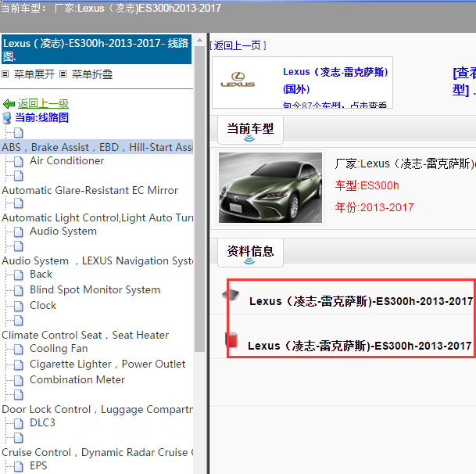
Task: Click the 返回上一页 link
Action: tap(238, 45)
